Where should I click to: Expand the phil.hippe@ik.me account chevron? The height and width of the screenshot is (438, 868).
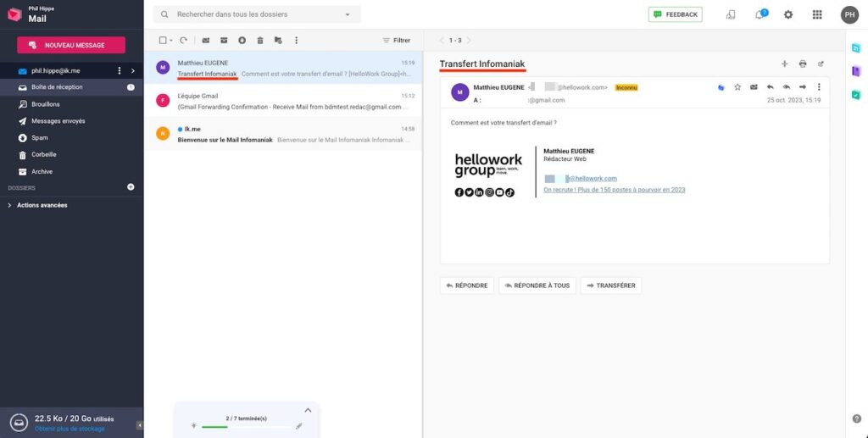tap(133, 71)
